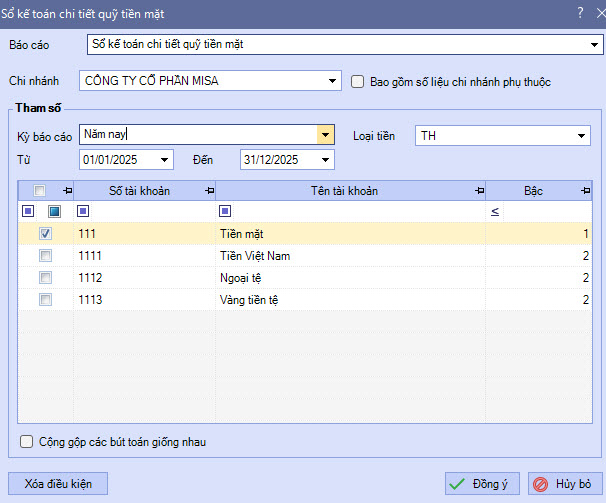Click the pin icon in Bậc column header
Image resolution: width=606 pixels, height=503 pixels.
pyautogui.click(x=585, y=191)
